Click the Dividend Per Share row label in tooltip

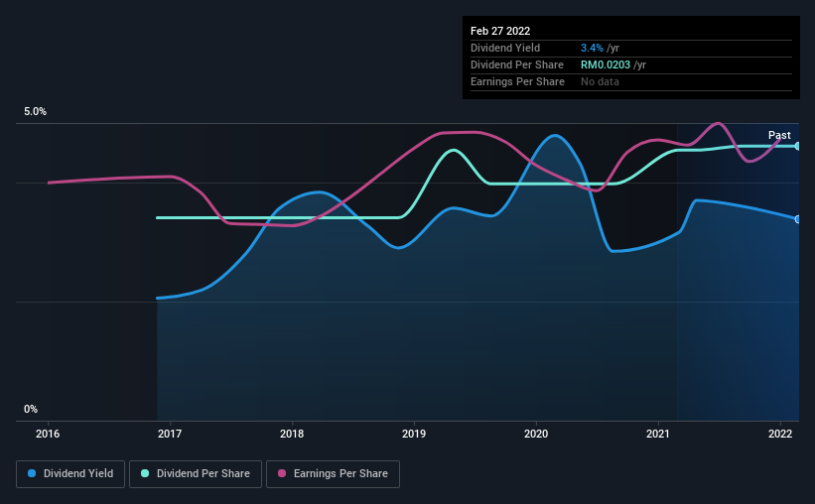[516, 64]
